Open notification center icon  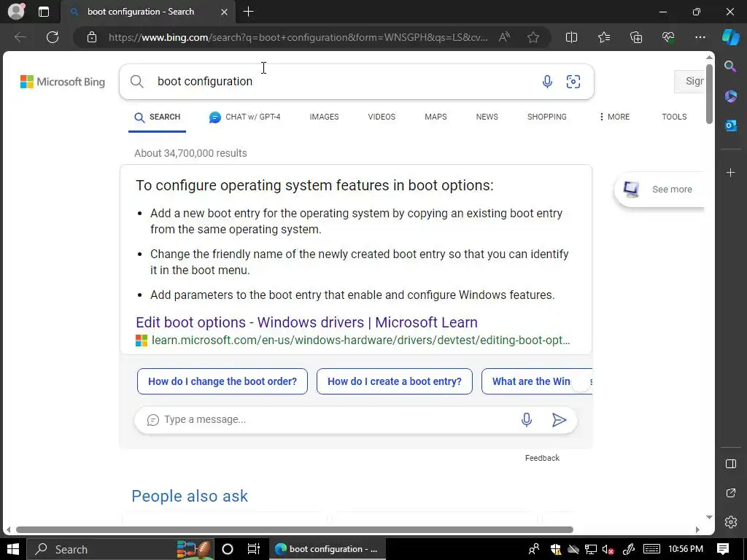[723, 549]
